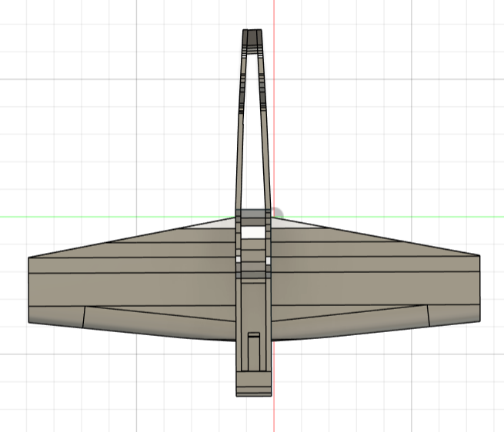Select the right wing's slanted leading edge
The height and width of the screenshot is (432, 504).
pos(377,238)
